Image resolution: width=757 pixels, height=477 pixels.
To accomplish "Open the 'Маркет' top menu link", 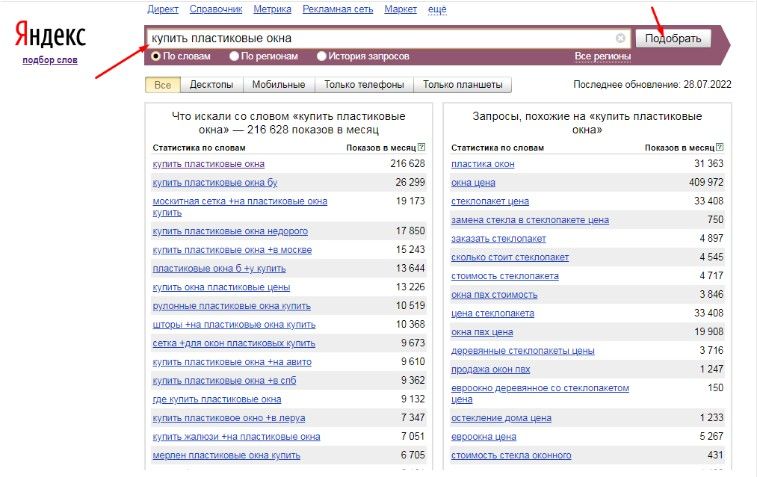I will pyautogui.click(x=400, y=9).
